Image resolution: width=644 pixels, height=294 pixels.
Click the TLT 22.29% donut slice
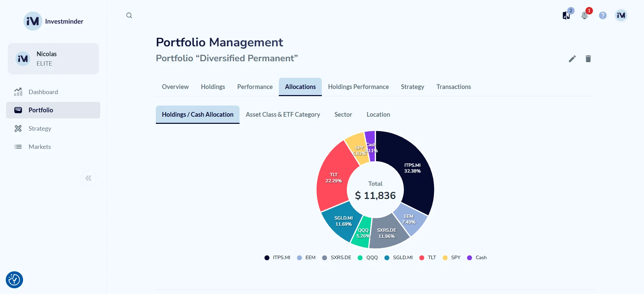point(334,178)
